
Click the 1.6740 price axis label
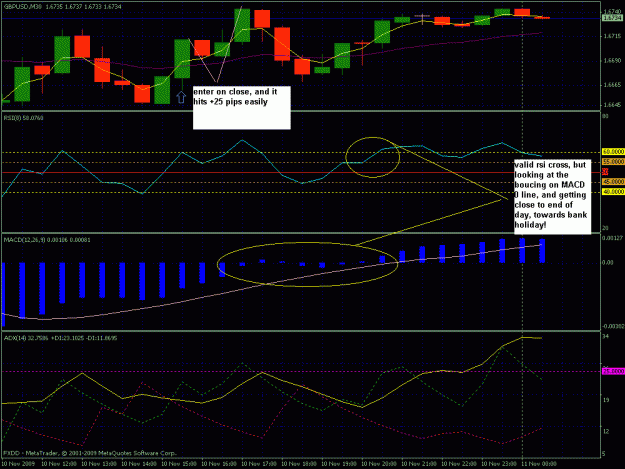613,12
